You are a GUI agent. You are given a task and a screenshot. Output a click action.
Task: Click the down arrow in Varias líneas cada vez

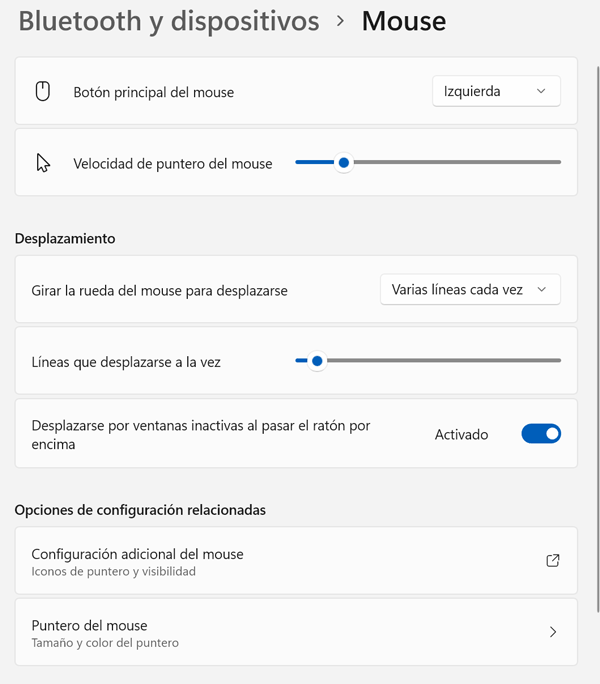(x=541, y=290)
